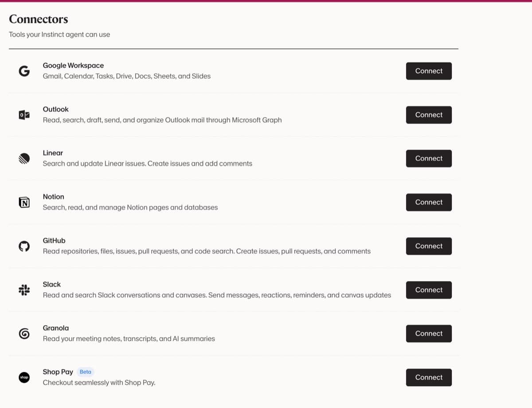The width and height of the screenshot is (532, 408).
Task: Connect the Granola connector
Action: (429, 333)
